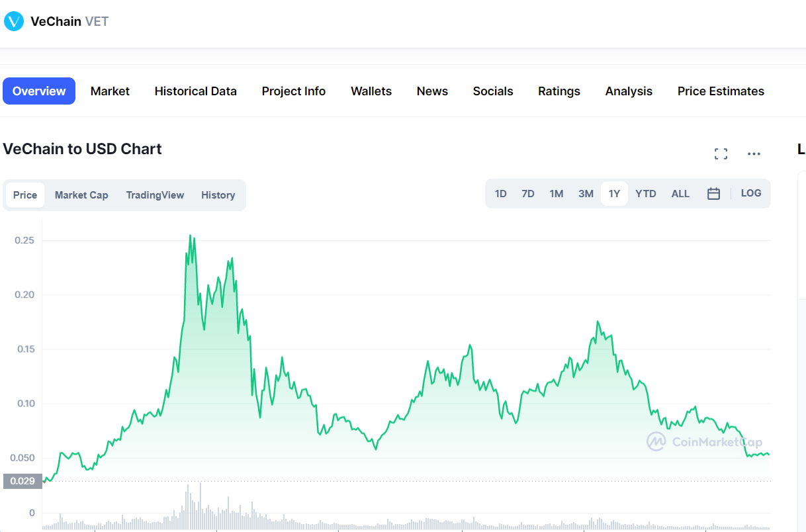Image resolution: width=806 pixels, height=532 pixels.
Task: Select the 3M time range
Action: click(x=586, y=194)
